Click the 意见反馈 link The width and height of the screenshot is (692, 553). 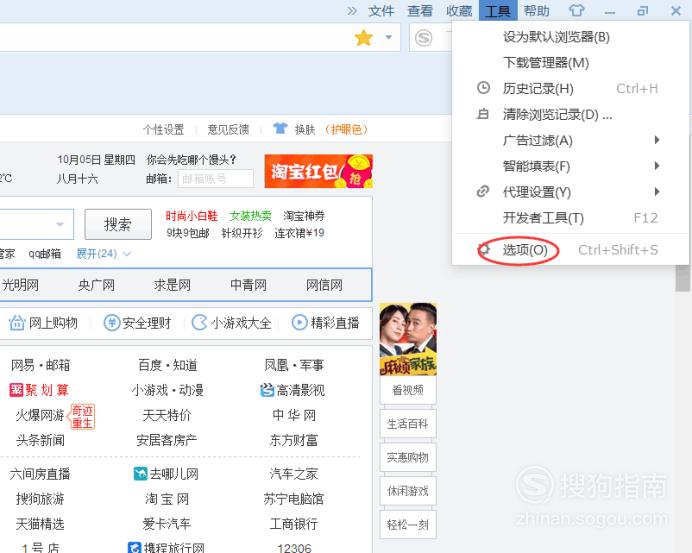pos(228,129)
